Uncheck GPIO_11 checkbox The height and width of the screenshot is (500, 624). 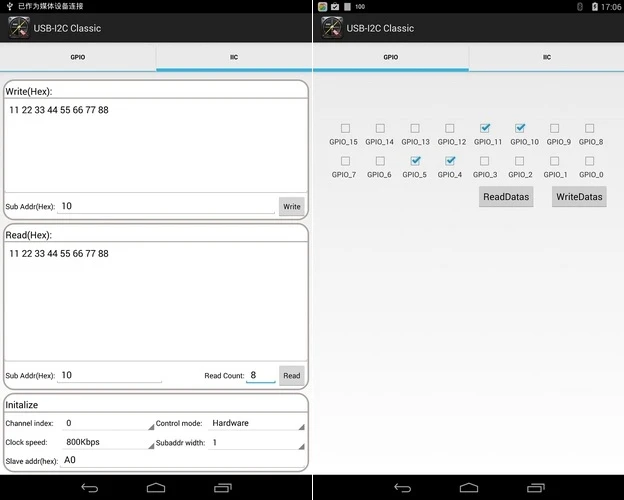click(485, 128)
